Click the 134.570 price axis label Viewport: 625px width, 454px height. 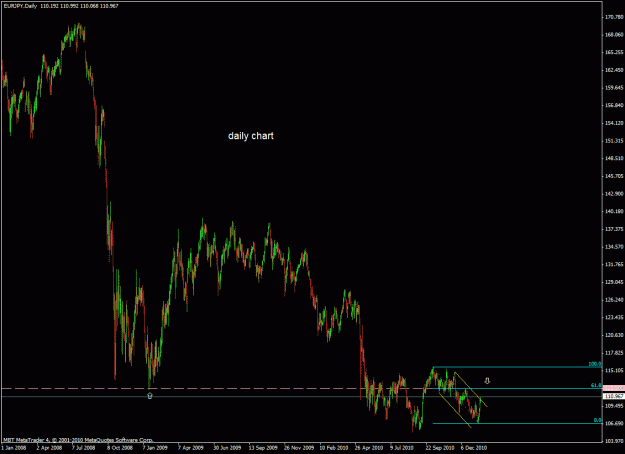click(x=614, y=247)
